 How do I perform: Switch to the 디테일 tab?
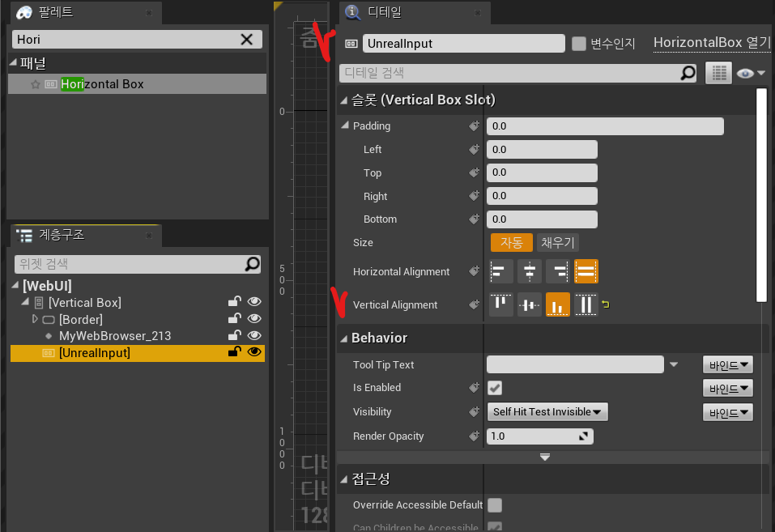click(x=384, y=12)
